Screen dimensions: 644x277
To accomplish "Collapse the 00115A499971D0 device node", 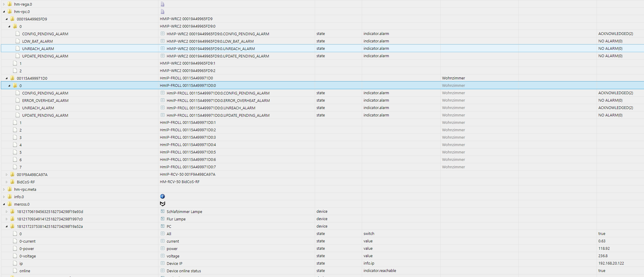I will click(x=7, y=78).
